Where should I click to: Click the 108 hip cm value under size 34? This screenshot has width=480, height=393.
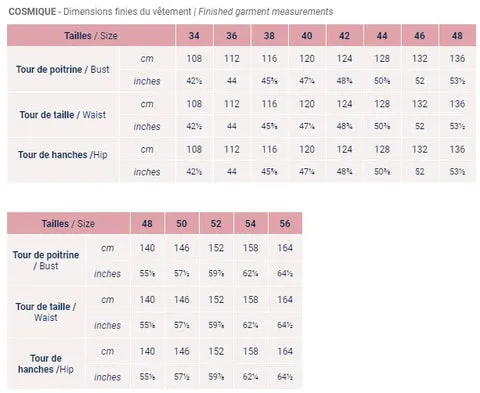(194, 149)
